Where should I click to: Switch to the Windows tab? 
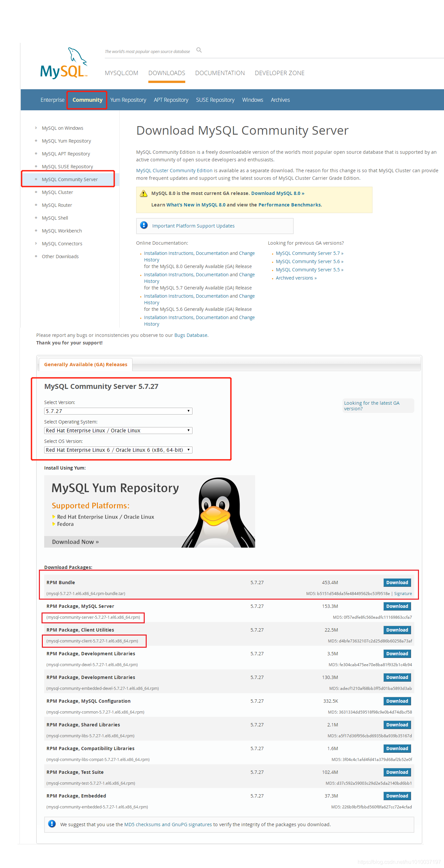pos(253,100)
